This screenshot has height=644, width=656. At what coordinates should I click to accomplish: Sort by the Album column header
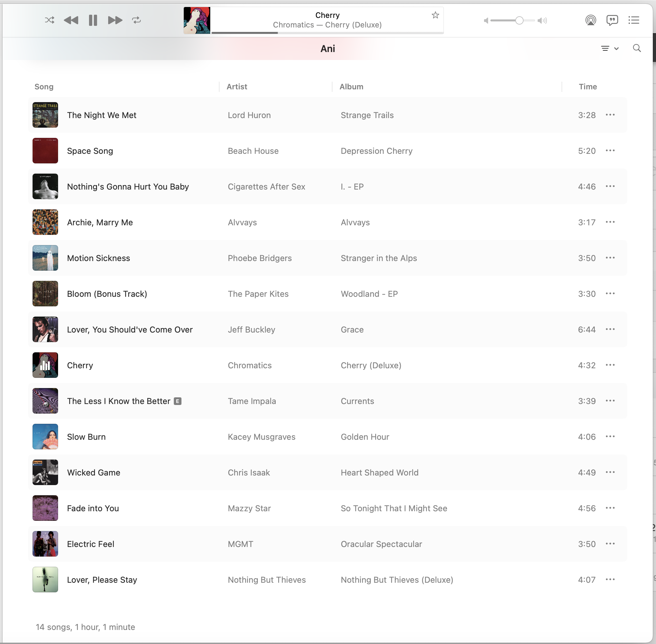pyautogui.click(x=351, y=86)
